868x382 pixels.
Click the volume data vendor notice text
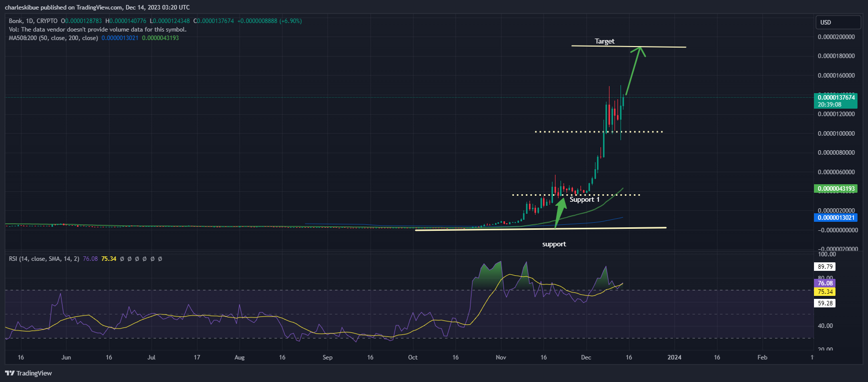click(x=97, y=30)
